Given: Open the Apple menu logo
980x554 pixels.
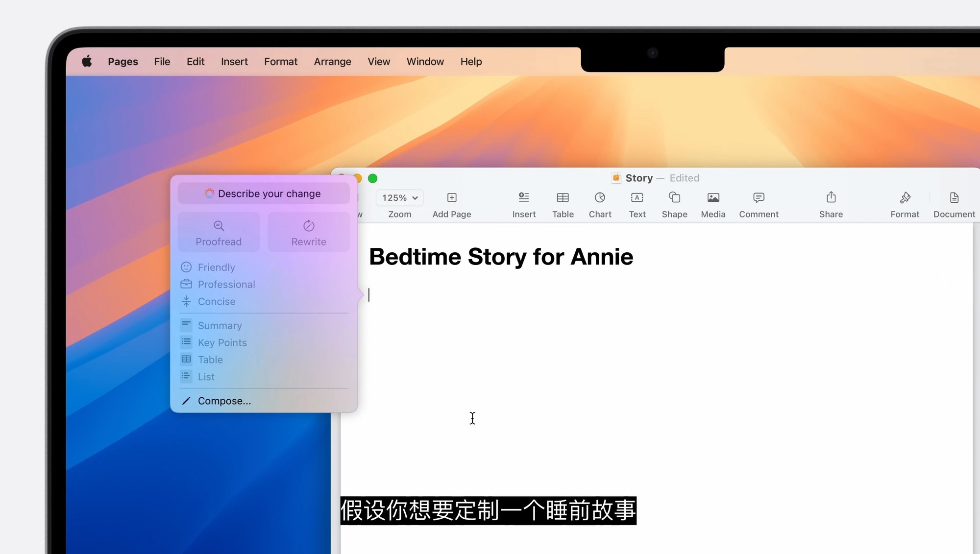Looking at the screenshot, I should 87,62.
